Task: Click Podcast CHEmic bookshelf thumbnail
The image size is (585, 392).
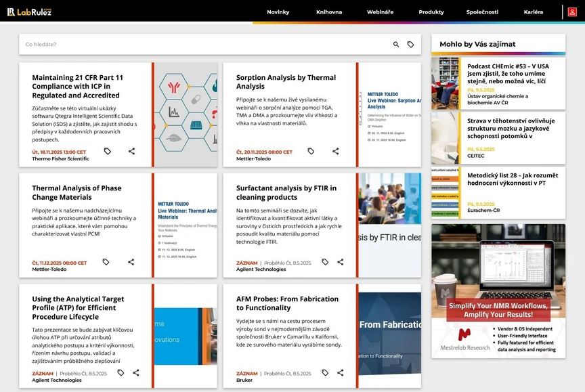Action: coord(445,83)
